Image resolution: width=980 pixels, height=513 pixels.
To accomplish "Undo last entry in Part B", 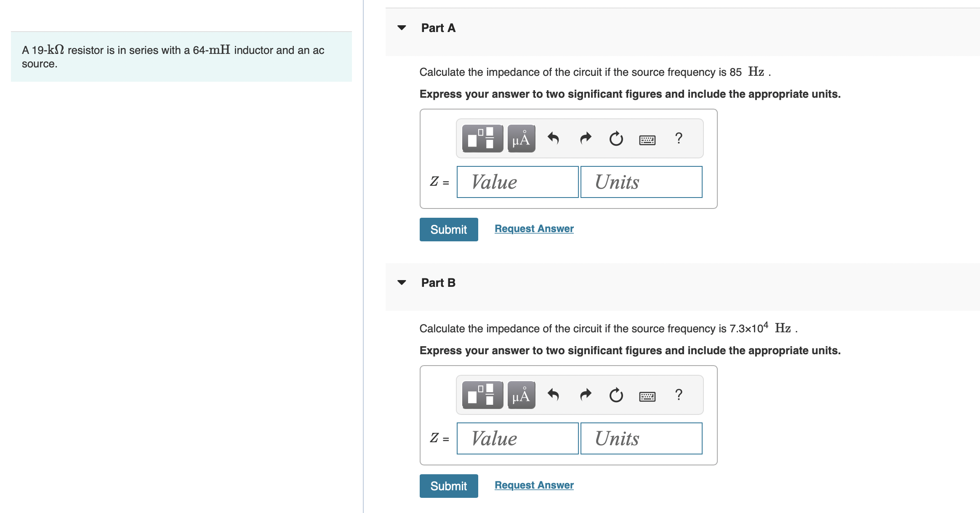I will tap(553, 395).
